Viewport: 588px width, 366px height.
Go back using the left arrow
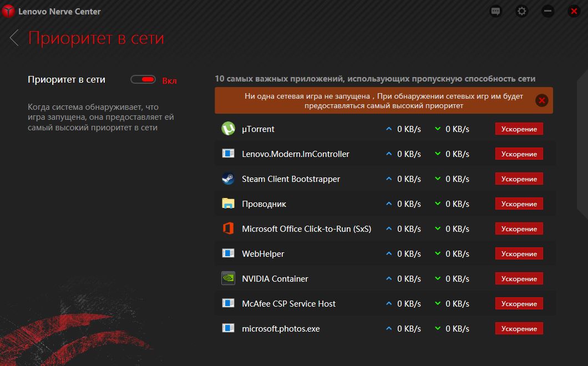(x=14, y=38)
